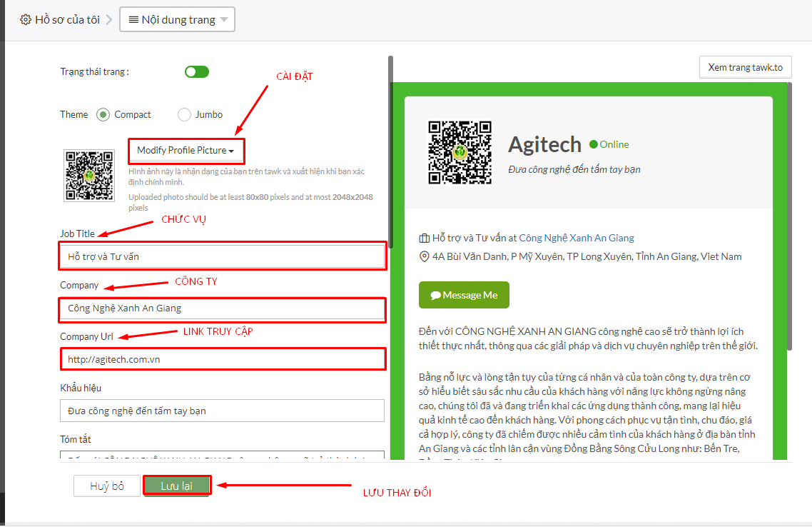812x527 pixels.
Task: Open the Modify Profile Picture dropdown
Action: (x=186, y=150)
